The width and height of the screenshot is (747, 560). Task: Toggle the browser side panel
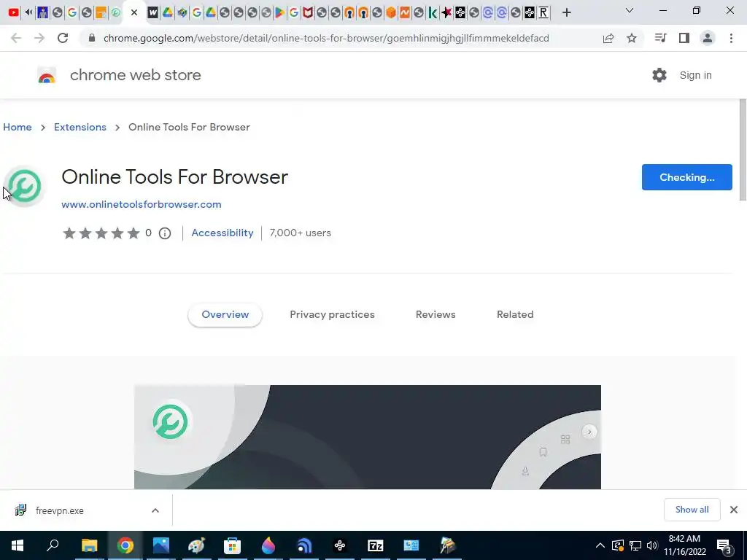684,38
